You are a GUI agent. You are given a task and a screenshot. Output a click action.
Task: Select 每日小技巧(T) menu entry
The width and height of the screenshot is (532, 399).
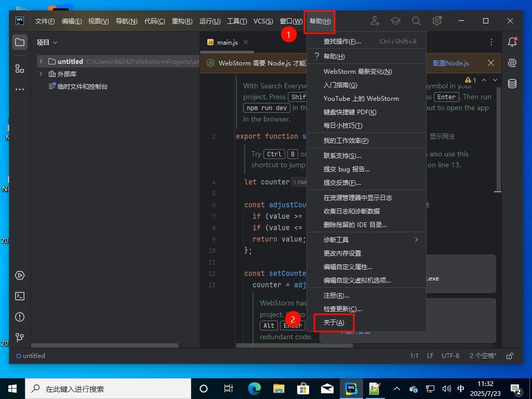pos(366,126)
